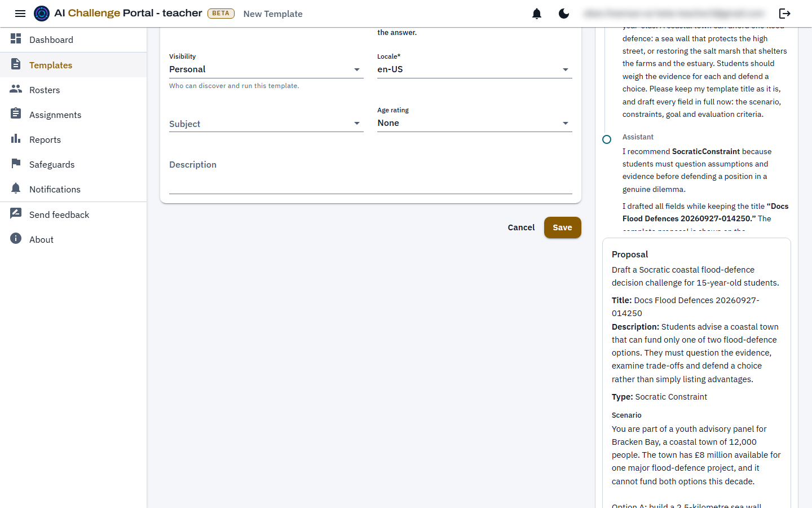812x508 pixels.
Task: Open the Age rating dropdown showing None
Action: [x=475, y=123]
